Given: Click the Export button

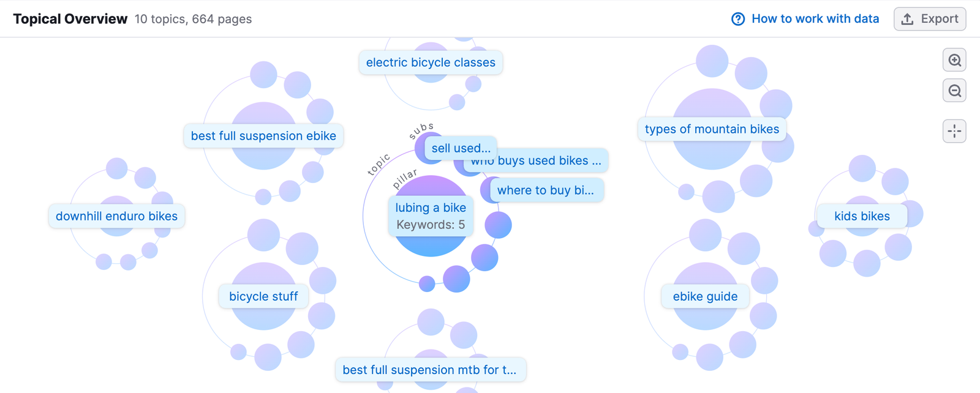Looking at the screenshot, I should tap(930, 19).
